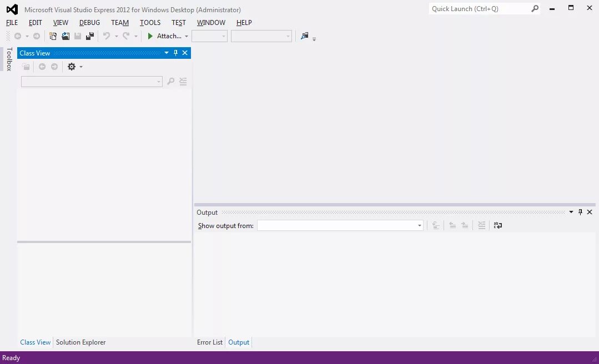Image resolution: width=599 pixels, height=364 pixels.
Task: Click the Class View search box
Action: coord(92,82)
